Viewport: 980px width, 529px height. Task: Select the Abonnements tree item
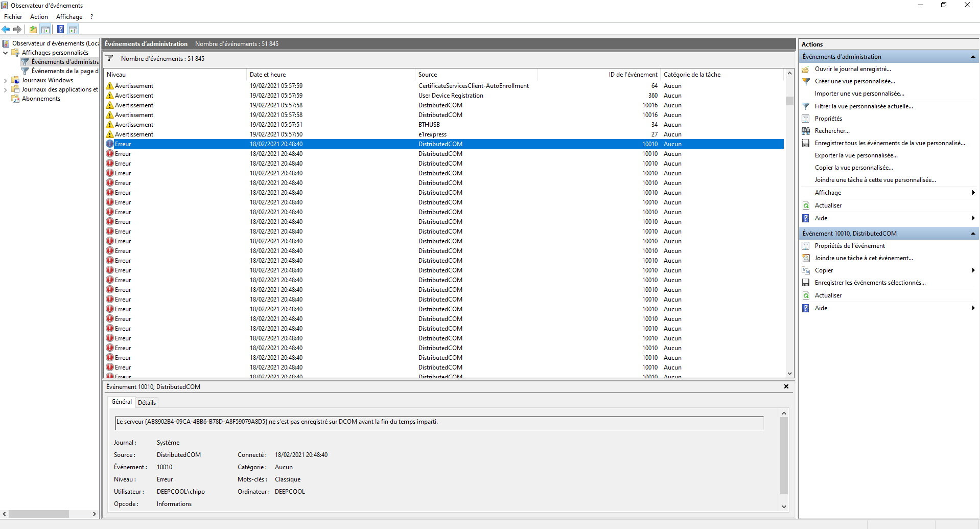[x=41, y=99]
